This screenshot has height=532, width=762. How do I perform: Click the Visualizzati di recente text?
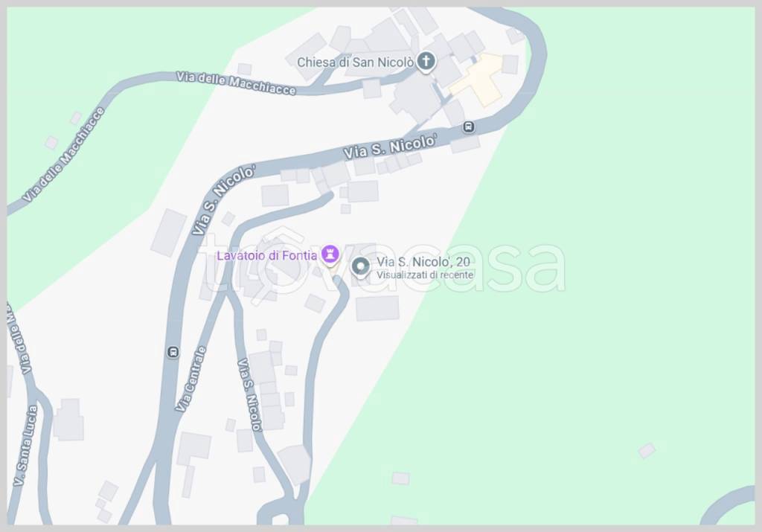point(425,275)
